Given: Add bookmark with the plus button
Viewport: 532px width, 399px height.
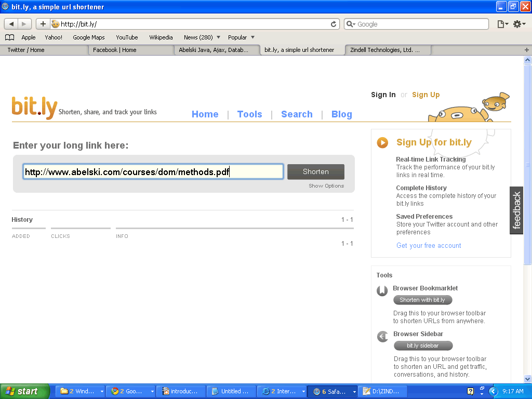Looking at the screenshot, I should click(43, 24).
